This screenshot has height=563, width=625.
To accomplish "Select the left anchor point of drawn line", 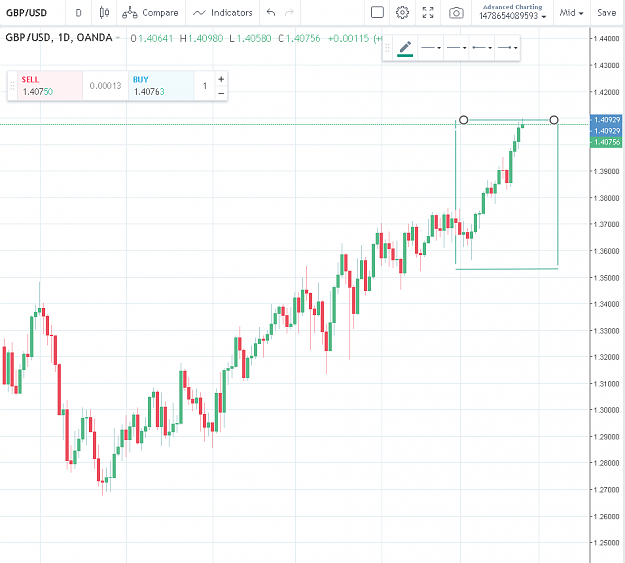I will (464, 120).
